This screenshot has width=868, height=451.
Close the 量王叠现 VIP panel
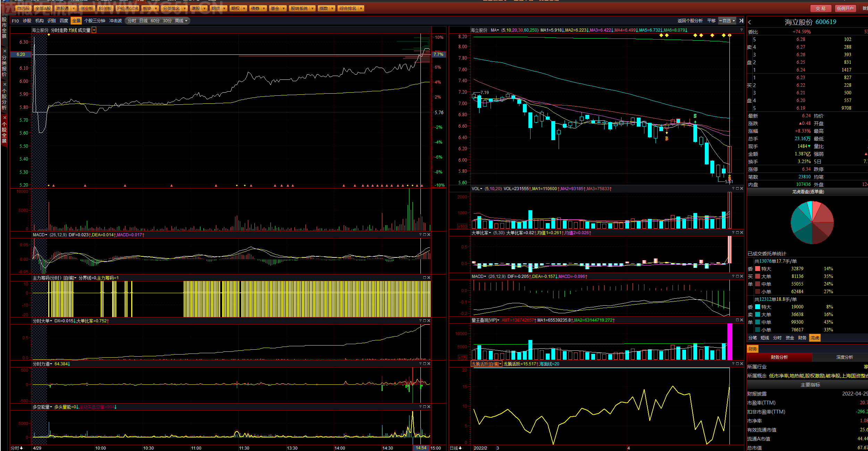pos(742,320)
